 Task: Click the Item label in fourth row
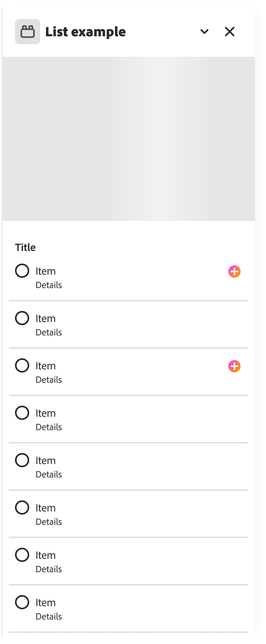pos(45,413)
